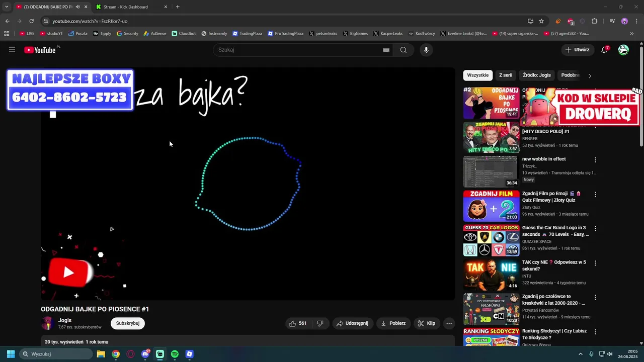Image resolution: width=644 pixels, height=362 pixels.
Task: Click the Pobierz download button
Action: 393,323
